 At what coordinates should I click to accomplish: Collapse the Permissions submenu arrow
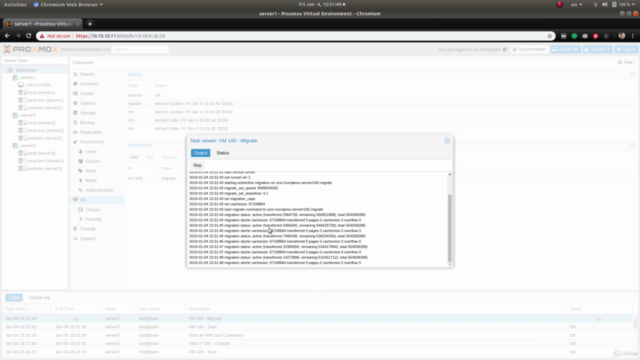(118, 142)
